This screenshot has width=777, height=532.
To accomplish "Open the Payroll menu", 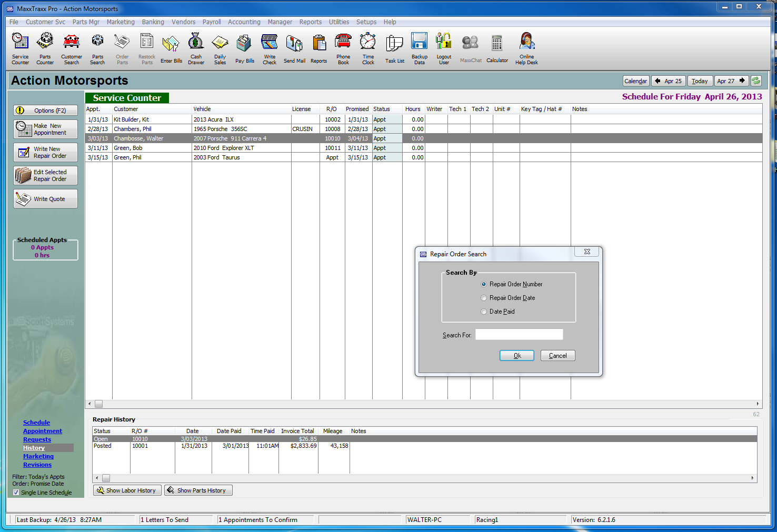I will pos(212,22).
